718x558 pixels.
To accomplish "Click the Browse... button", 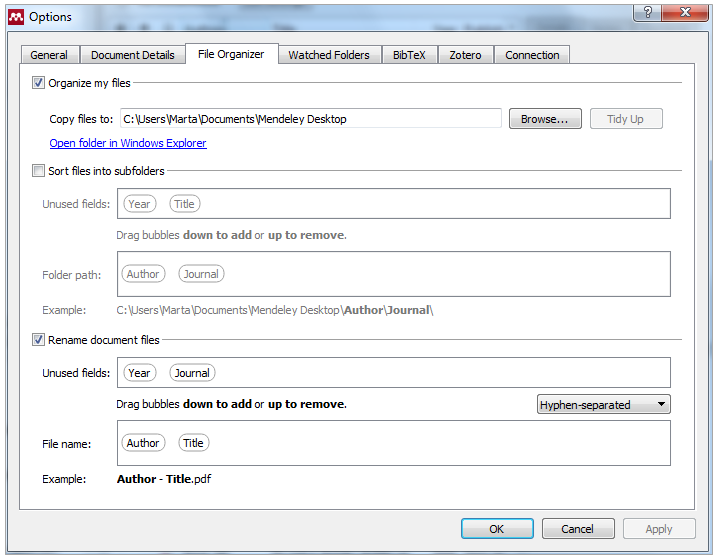I will point(545,119).
